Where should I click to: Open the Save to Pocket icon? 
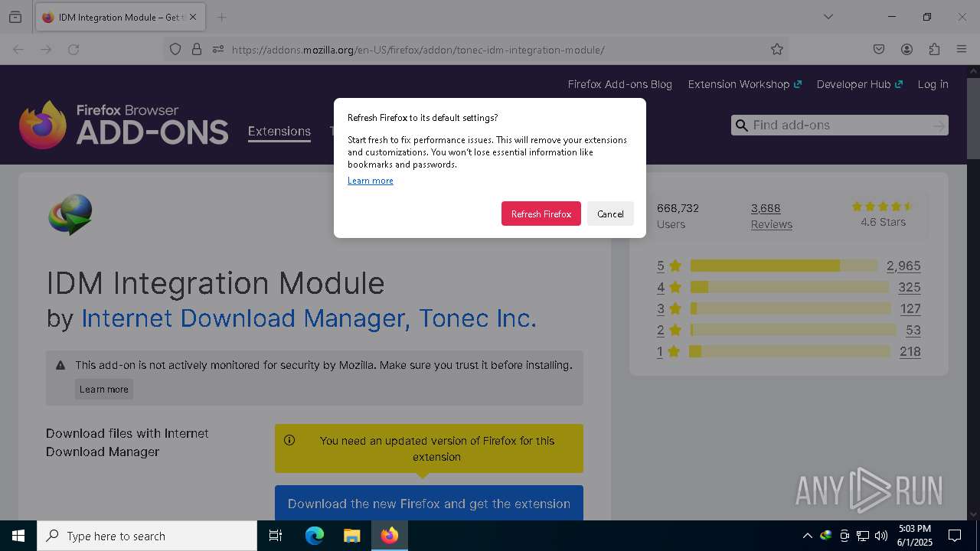pos(879,49)
